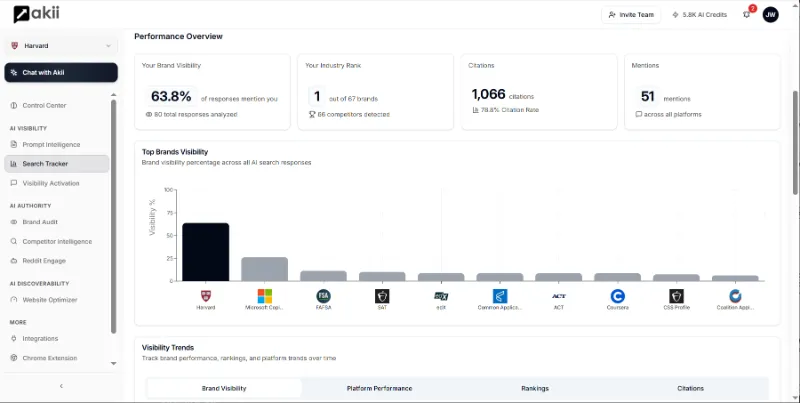Click the Common Application logo in the chart
Viewport: 800px width, 403px height.
coord(500,296)
